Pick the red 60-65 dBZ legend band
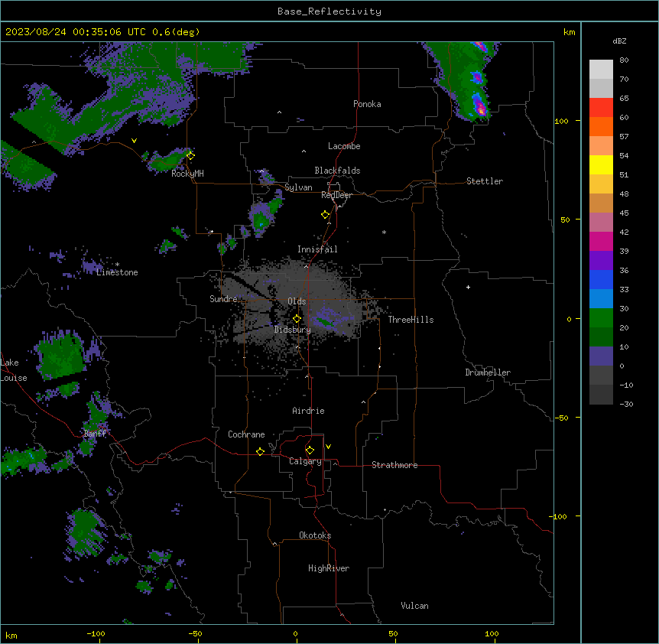The height and width of the screenshot is (644, 659). [601, 108]
